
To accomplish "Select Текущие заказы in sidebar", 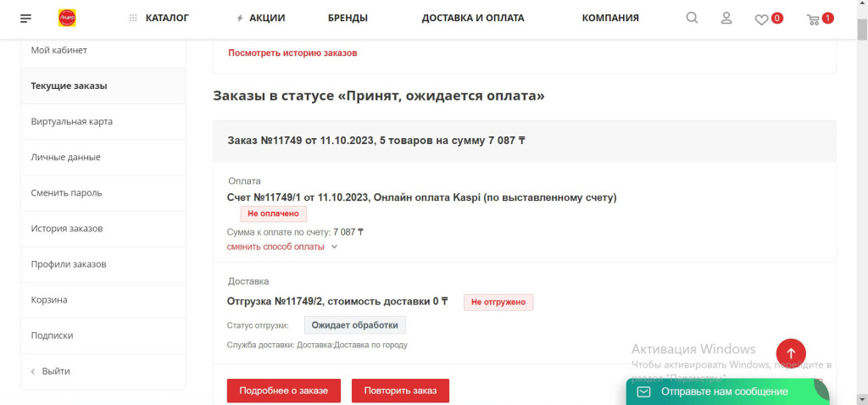I will pyautogui.click(x=103, y=86).
